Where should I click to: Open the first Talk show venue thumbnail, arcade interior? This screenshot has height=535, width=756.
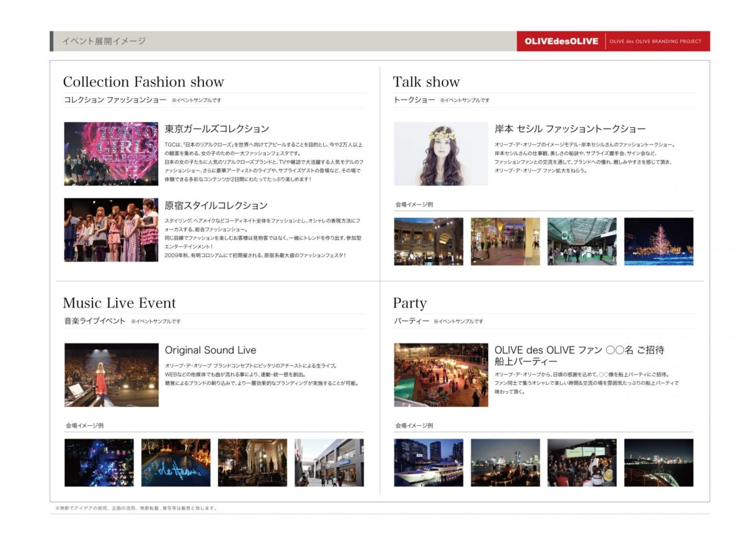[429, 241]
